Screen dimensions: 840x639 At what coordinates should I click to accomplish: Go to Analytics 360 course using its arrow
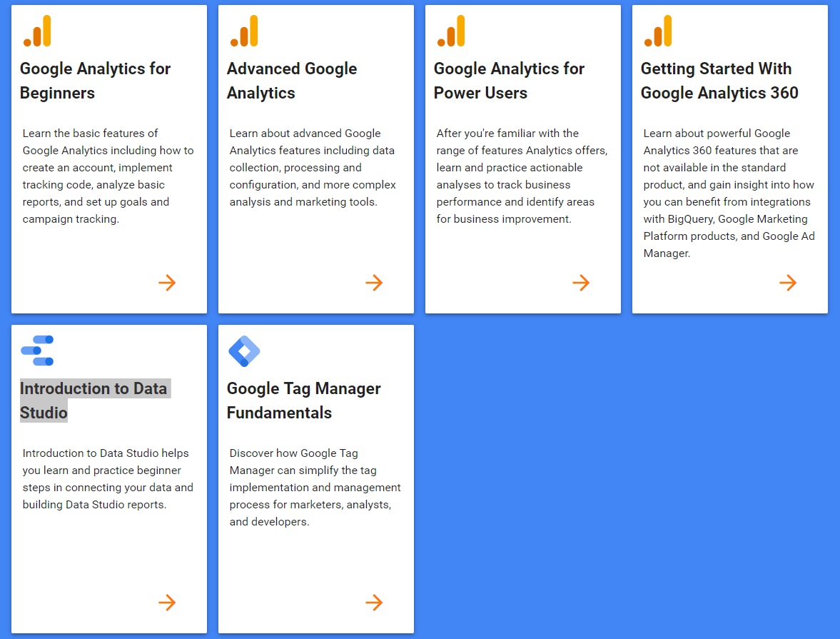point(787,283)
